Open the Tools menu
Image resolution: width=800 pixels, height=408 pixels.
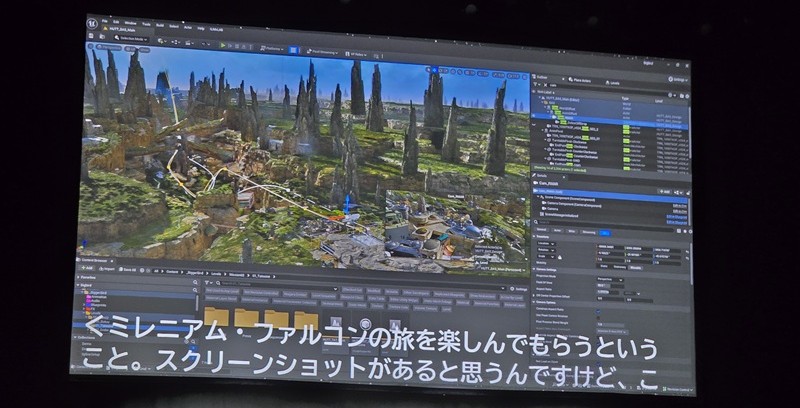click(146, 24)
